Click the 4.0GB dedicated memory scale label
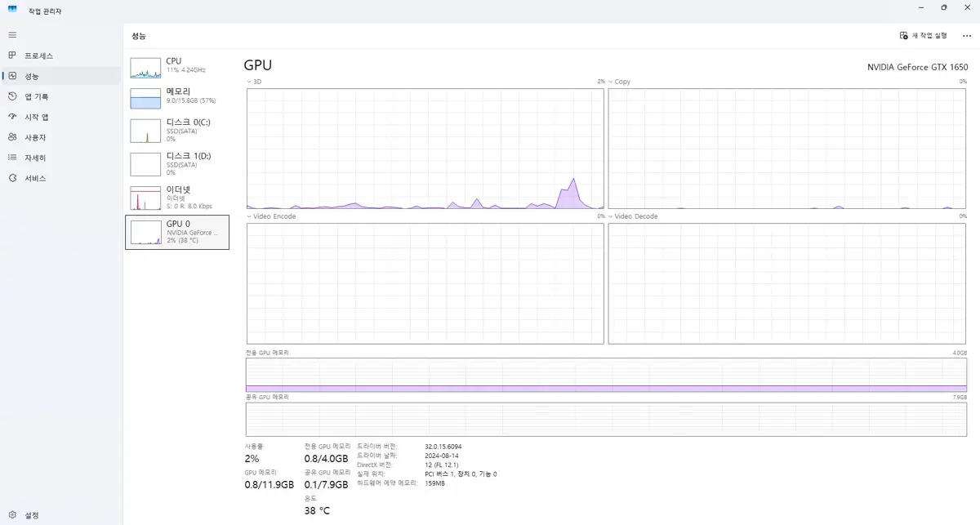This screenshot has width=980, height=525. pos(960,353)
